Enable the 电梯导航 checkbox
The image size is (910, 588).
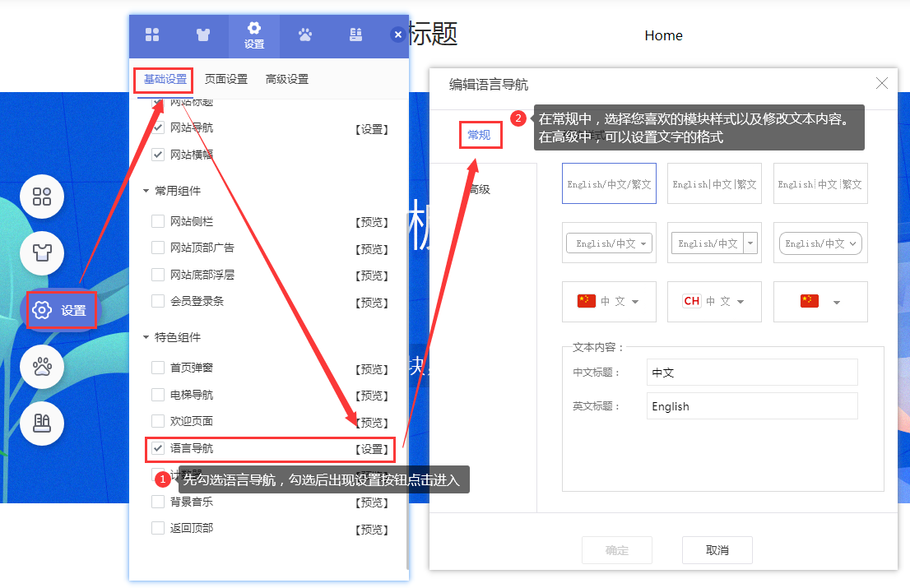[x=158, y=395]
